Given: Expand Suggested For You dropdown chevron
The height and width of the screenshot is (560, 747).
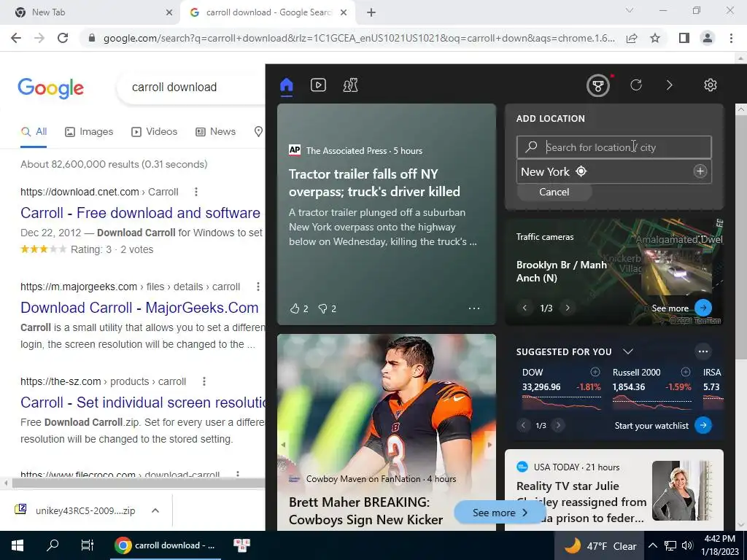Looking at the screenshot, I should coord(628,351).
